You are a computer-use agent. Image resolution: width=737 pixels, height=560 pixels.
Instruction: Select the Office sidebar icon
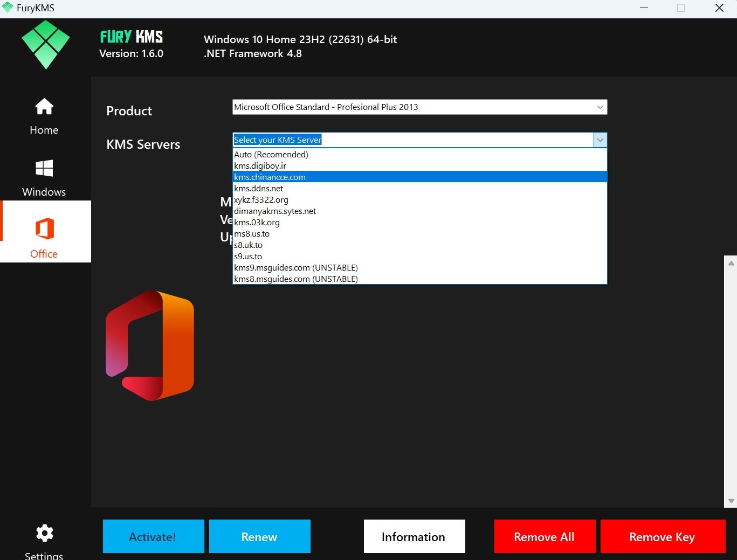(x=45, y=229)
